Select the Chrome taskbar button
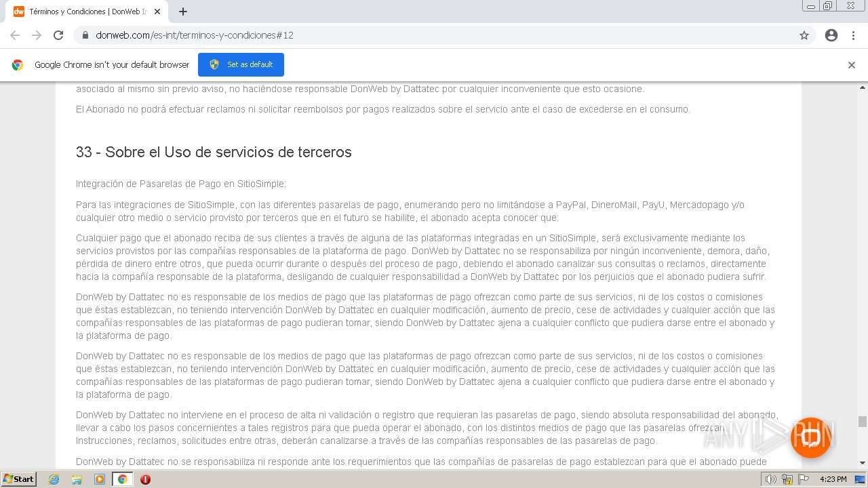This screenshot has height=488, width=868. click(x=122, y=479)
